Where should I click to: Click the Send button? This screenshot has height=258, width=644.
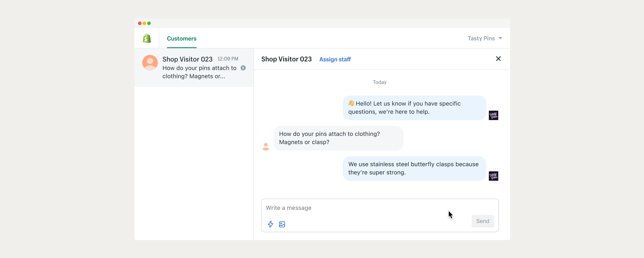click(483, 221)
